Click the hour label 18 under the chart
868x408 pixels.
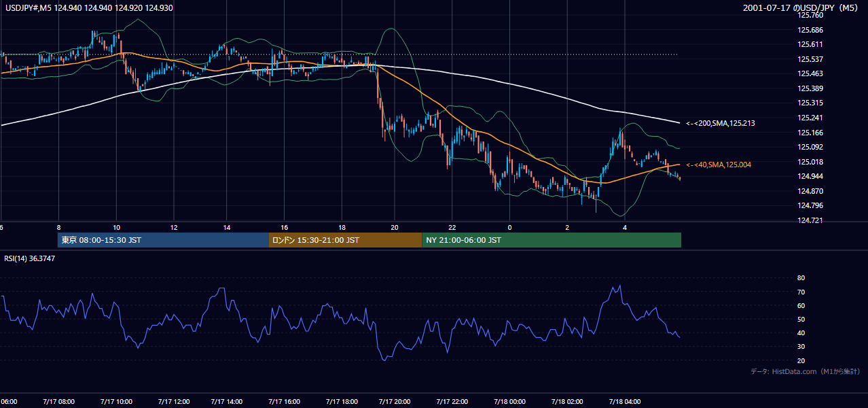click(x=342, y=228)
